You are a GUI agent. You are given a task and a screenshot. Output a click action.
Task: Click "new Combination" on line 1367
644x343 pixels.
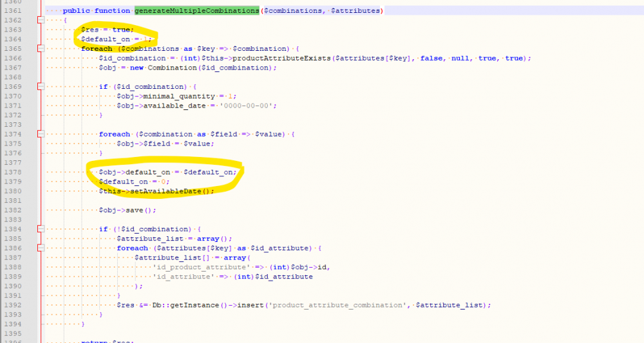pyautogui.click(x=164, y=68)
